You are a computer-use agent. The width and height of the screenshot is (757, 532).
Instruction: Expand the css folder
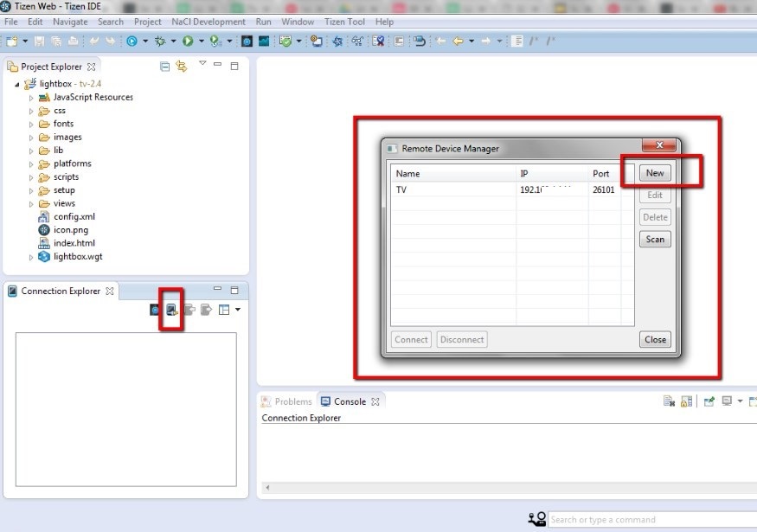coord(31,111)
